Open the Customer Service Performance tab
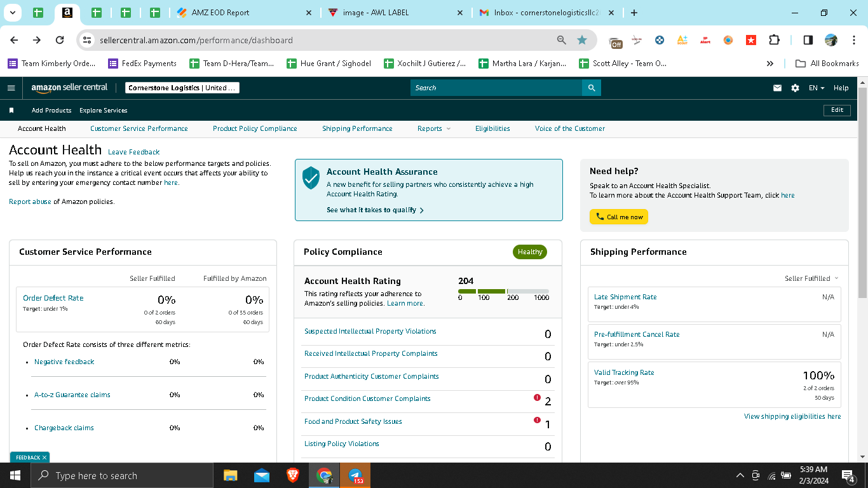The image size is (868, 488). pyautogui.click(x=139, y=128)
